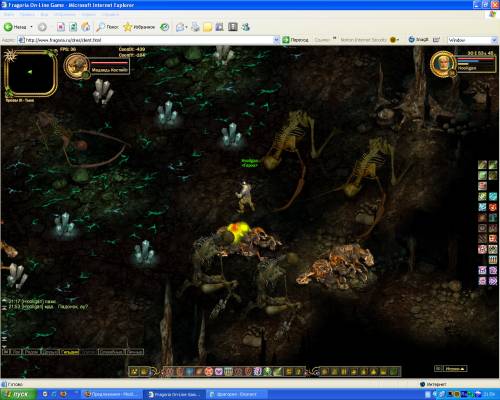Toggle the small box left of chat tabs
The height and width of the screenshot is (400, 500).
point(6,352)
